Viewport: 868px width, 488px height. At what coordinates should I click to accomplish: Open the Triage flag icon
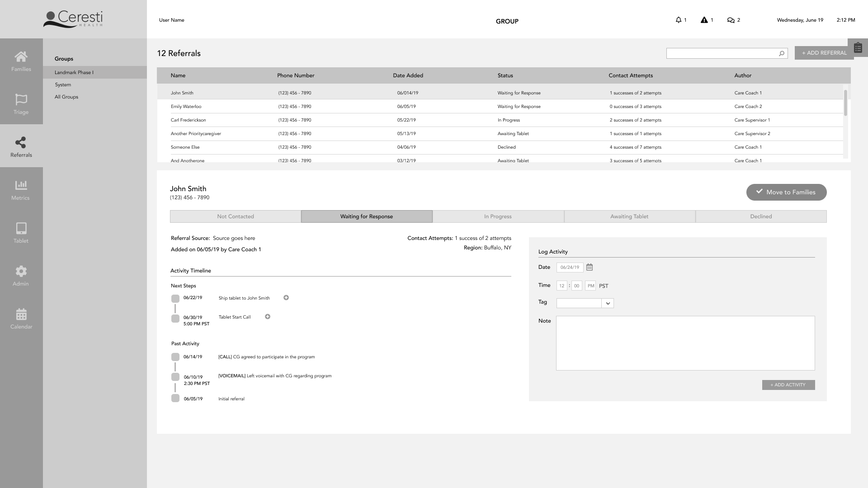[21, 99]
